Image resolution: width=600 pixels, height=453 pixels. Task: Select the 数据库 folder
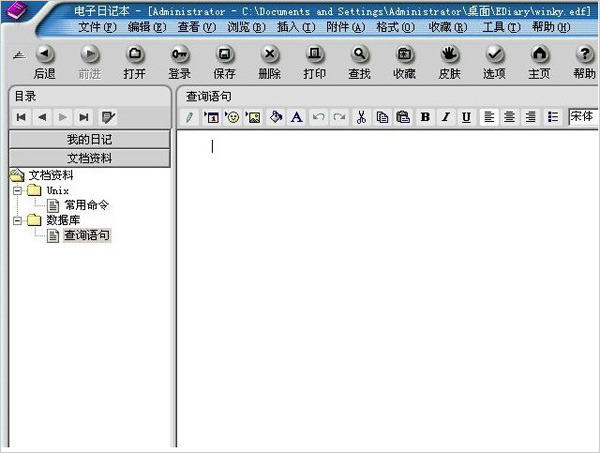(63, 220)
